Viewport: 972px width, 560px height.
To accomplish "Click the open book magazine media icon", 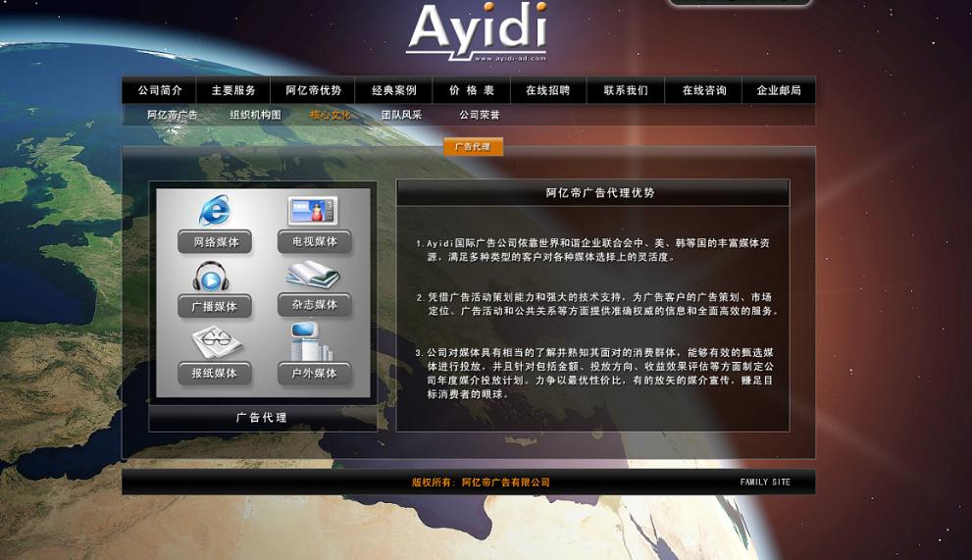I will point(313,275).
